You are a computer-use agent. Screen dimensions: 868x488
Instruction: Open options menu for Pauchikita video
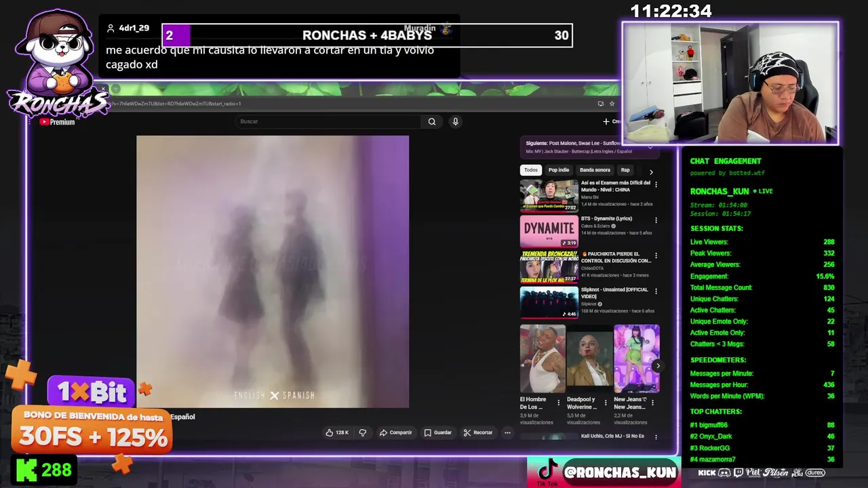pyautogui.click(x=656, y=256)
